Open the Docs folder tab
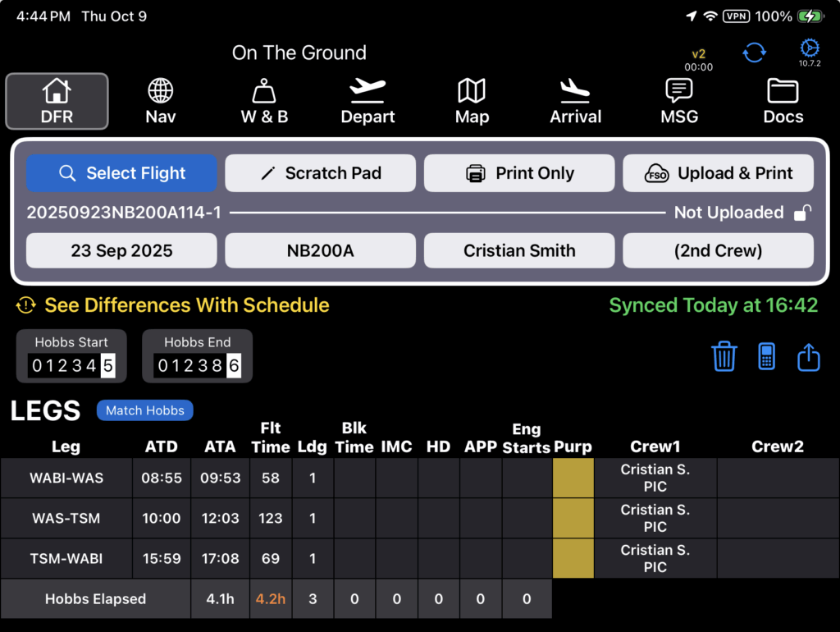 point(783,102)
